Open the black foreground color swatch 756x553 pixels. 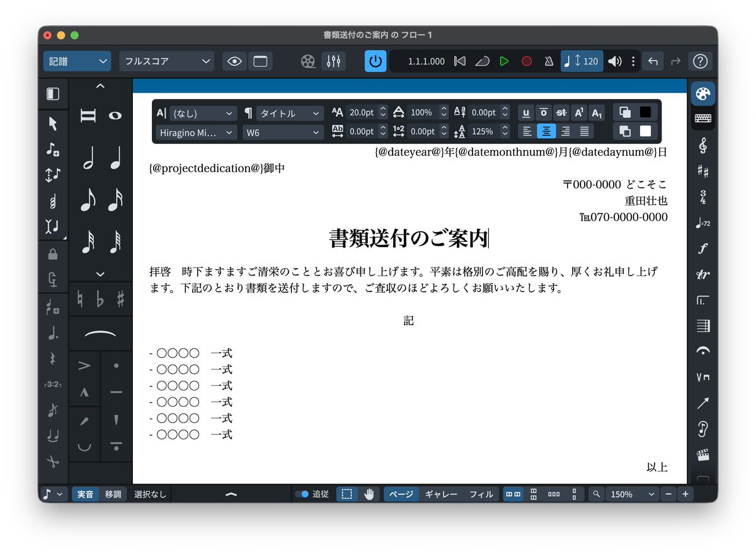(646, 112)
